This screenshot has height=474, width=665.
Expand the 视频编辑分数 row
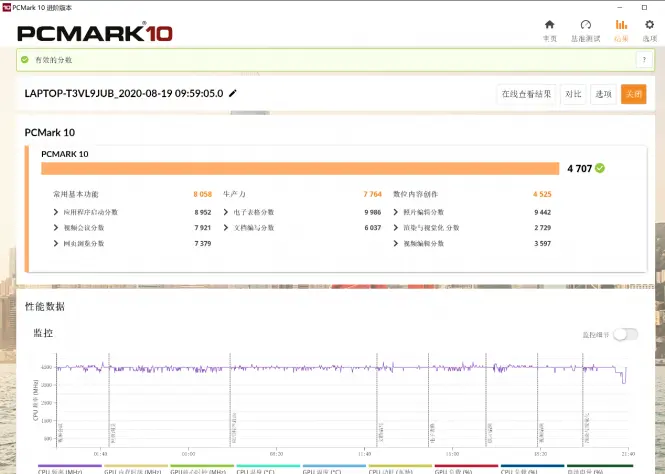click(x=396, y=243)
